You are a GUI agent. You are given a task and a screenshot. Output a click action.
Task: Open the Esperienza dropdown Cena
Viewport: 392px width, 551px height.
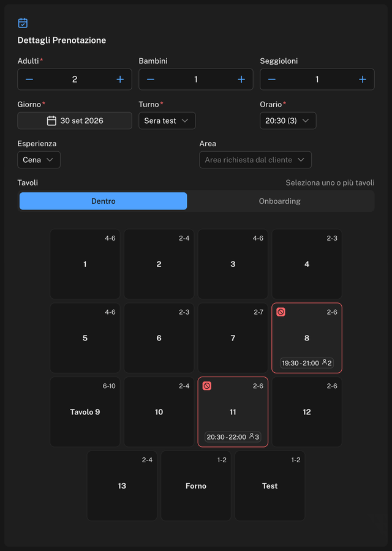click(x=39, y=160)
